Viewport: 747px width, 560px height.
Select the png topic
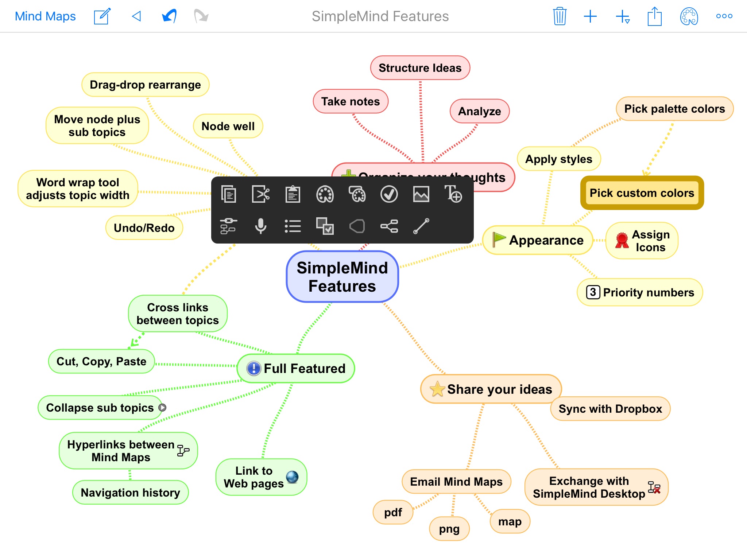[449, 529]
